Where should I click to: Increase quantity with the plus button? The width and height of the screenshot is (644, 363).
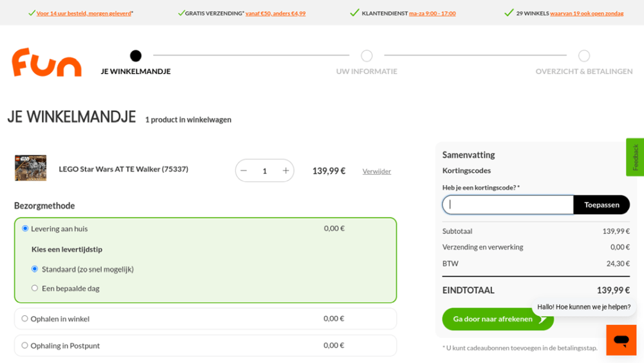(286, 171)
